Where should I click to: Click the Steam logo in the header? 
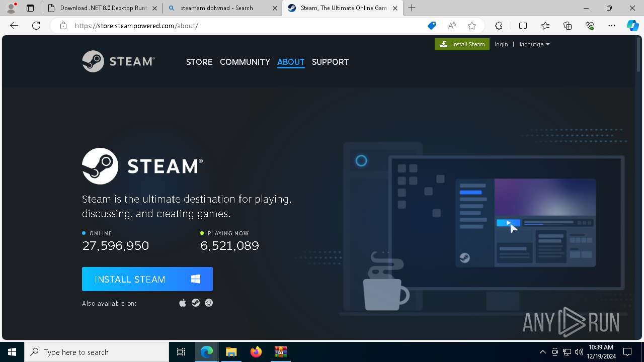[119, 61]
